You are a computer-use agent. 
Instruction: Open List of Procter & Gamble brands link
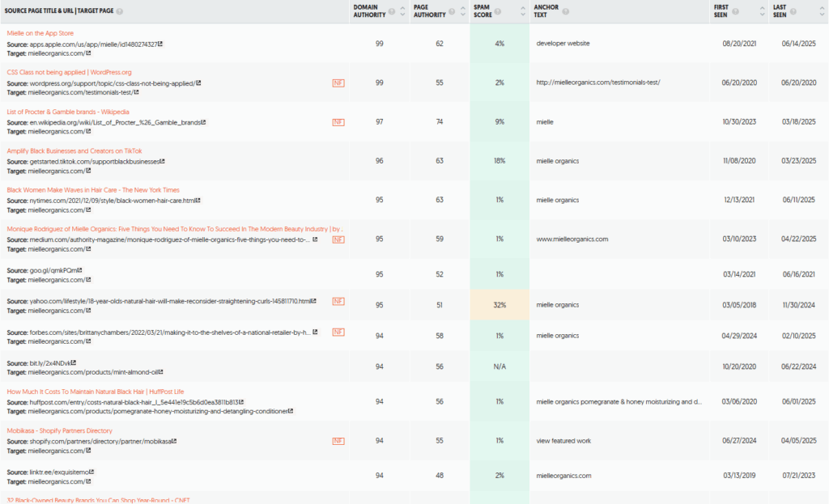click(x=68, y=112)
